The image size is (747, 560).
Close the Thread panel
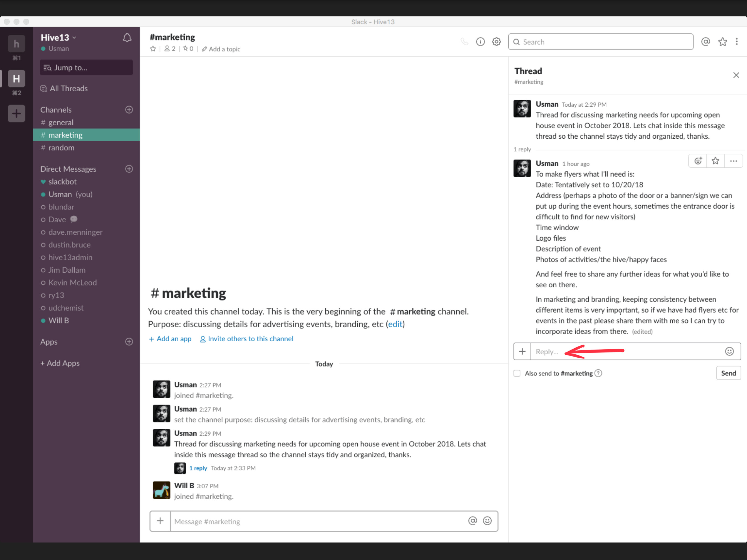click(x=736, y=75)
